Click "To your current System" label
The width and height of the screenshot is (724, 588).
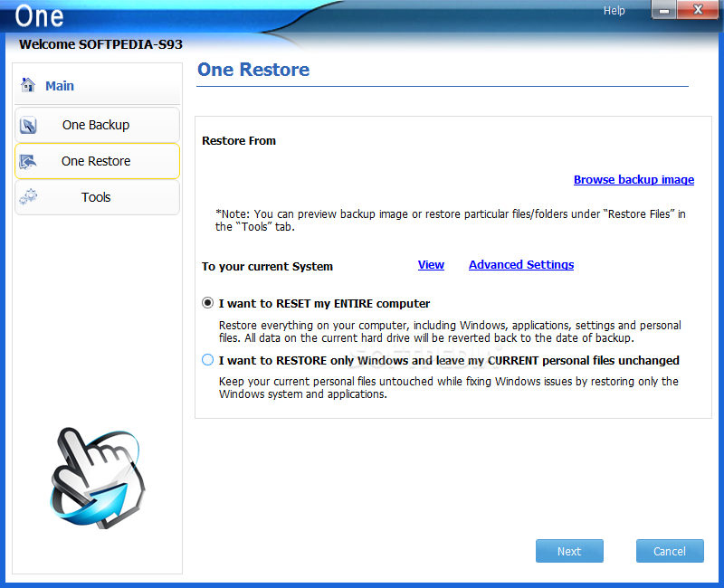(267, 267)
